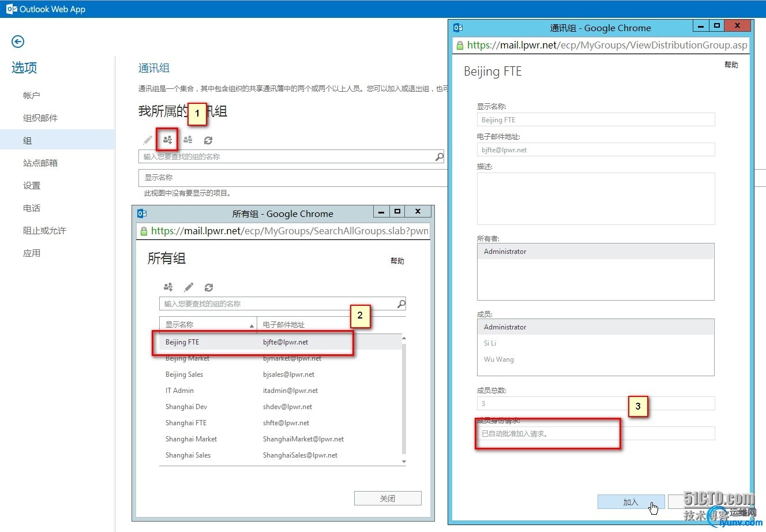Viewport: 766px width, 532px height.
Task: Select the Beijing Market row
Action: (x=280, y=358)
